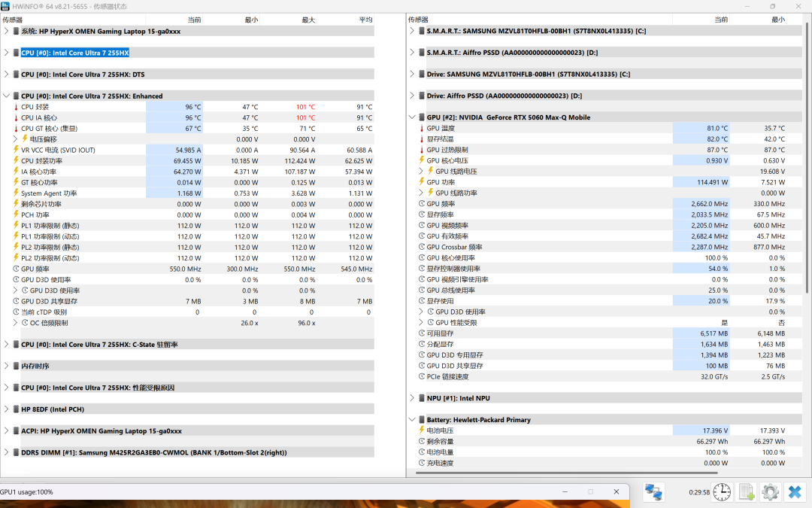
Task: Click the clock icon to reset timer
Action: (x=722, y=492)
